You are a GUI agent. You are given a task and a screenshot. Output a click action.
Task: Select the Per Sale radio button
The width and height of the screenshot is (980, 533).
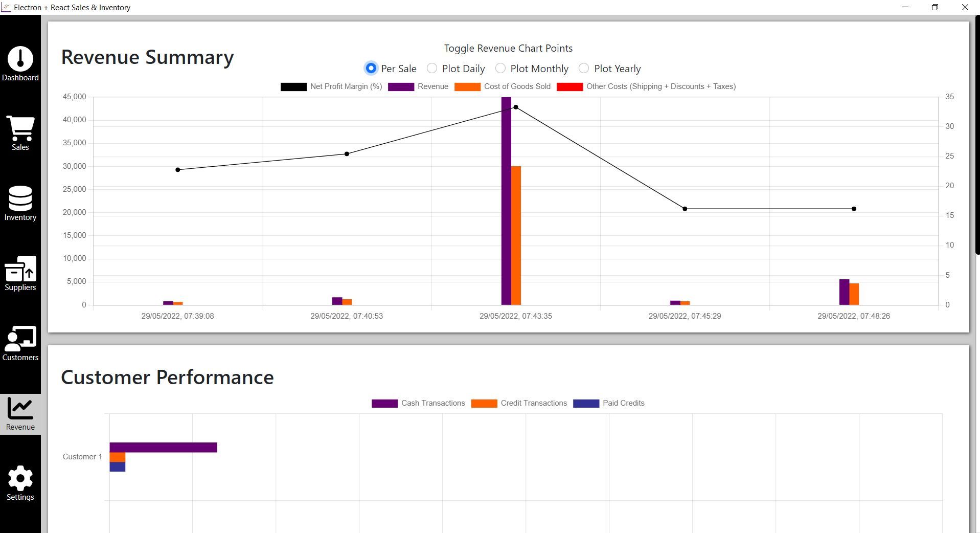click(x=371, y=68)
